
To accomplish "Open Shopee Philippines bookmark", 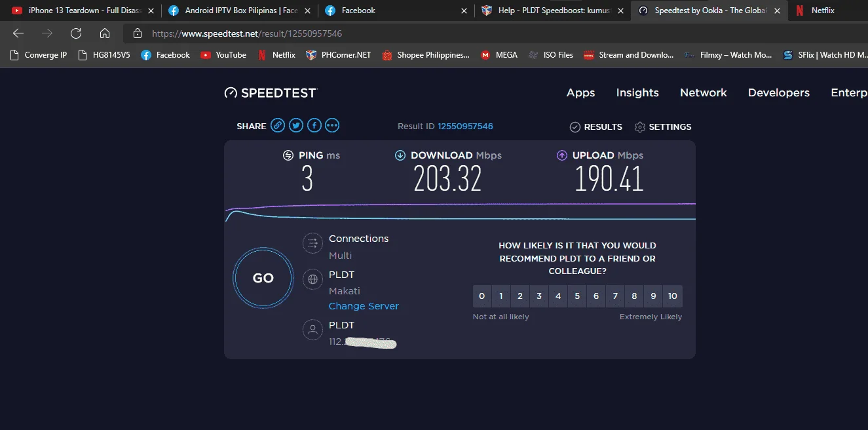I will coord(426,55).
